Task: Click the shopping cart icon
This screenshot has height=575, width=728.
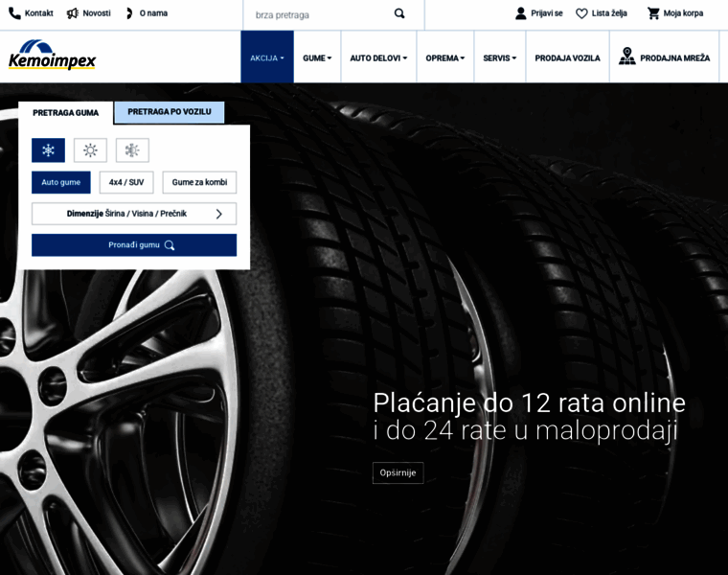Action: (653, 13)
